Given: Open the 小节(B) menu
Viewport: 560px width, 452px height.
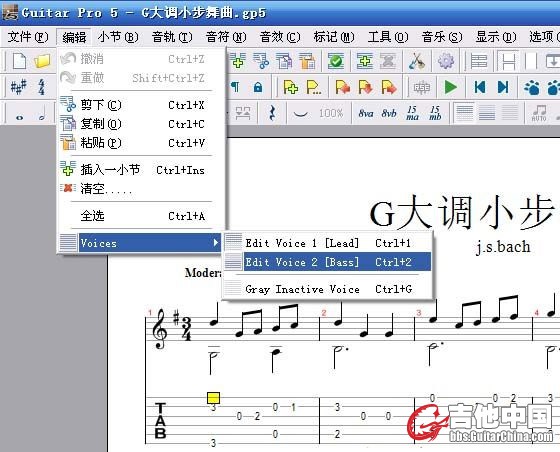Looking at the screenshot, I should click(x=118, y=37).
